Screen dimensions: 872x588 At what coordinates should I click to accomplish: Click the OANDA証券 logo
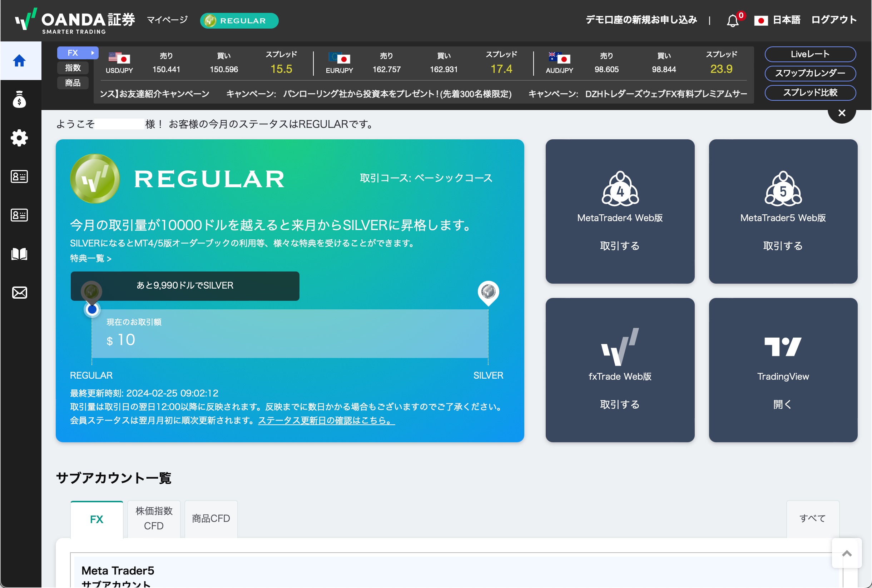tap(75, 21)
